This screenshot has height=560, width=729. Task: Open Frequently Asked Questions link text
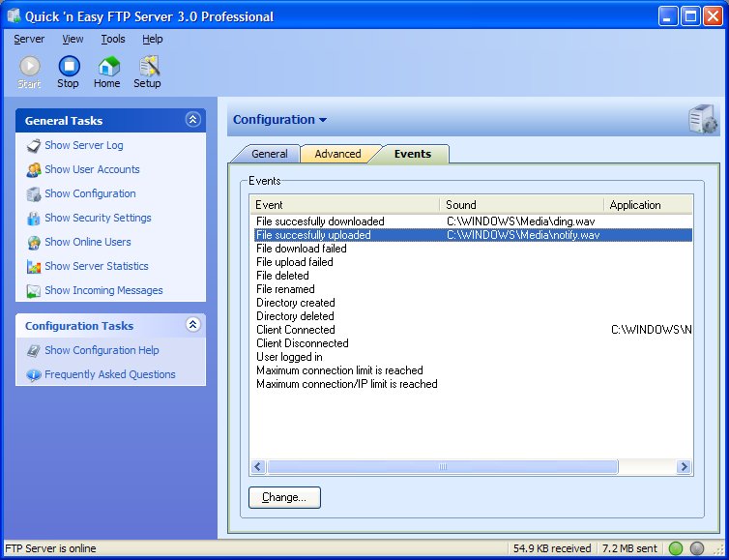click(109, 375)
